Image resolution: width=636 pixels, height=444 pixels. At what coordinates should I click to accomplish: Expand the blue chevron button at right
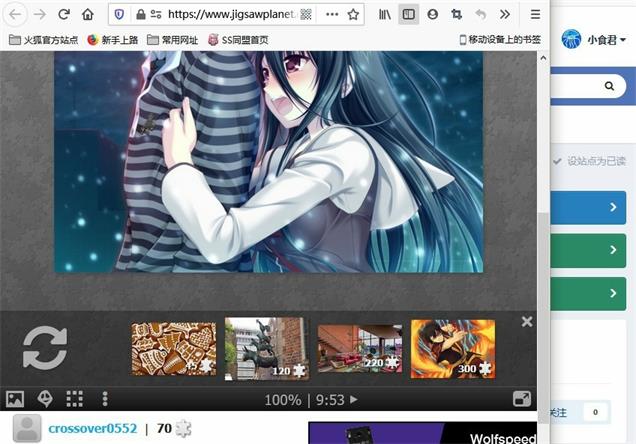coord(588,208)
